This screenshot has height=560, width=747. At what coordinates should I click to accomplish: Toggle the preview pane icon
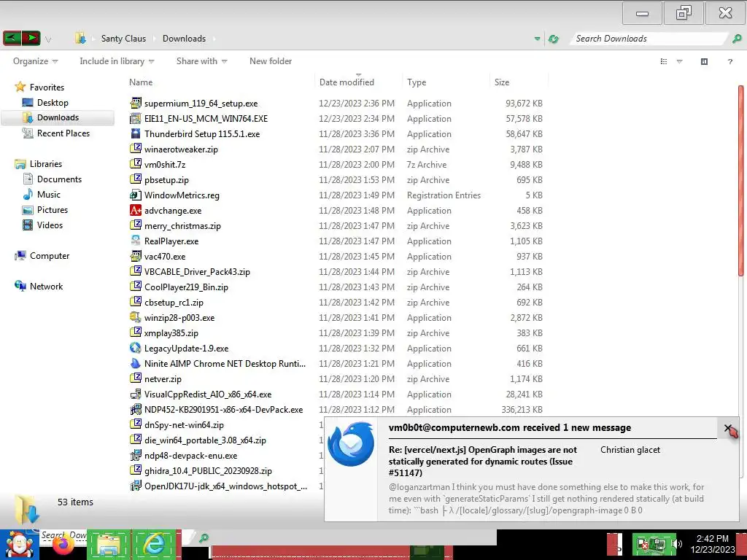click(x=704, y=61)
